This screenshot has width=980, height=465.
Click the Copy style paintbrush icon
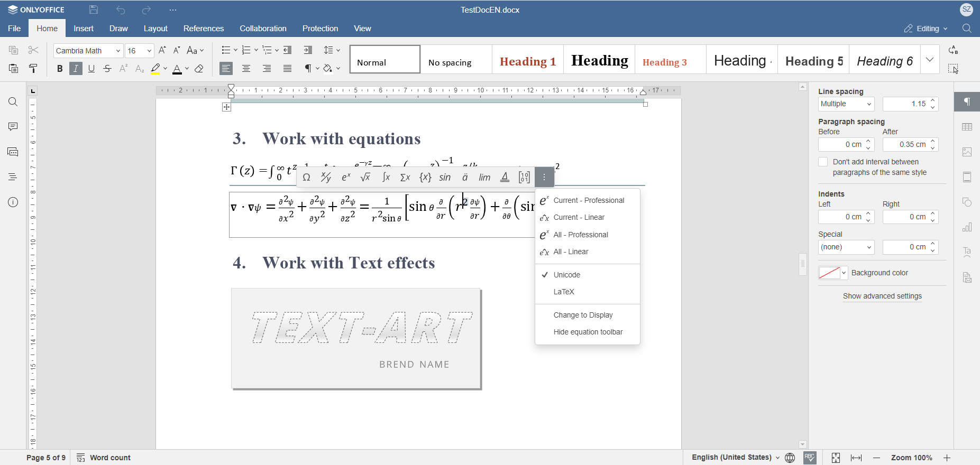click(33, 69)
